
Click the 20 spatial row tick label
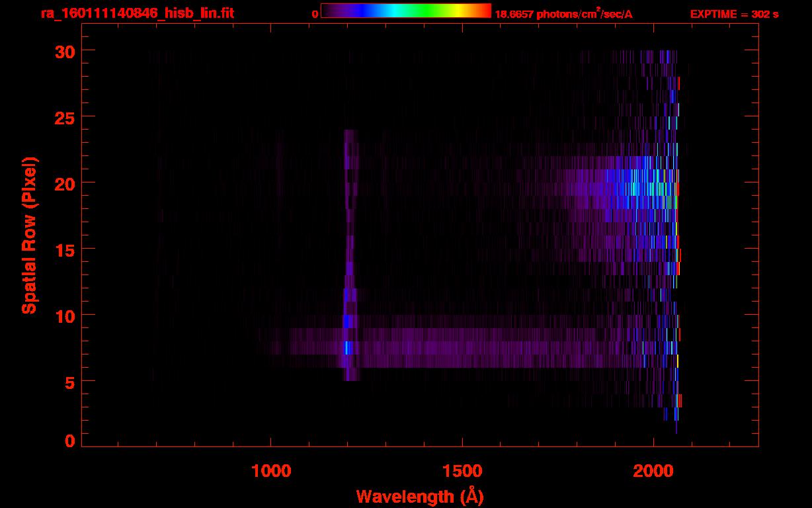[x=65, y=183]
